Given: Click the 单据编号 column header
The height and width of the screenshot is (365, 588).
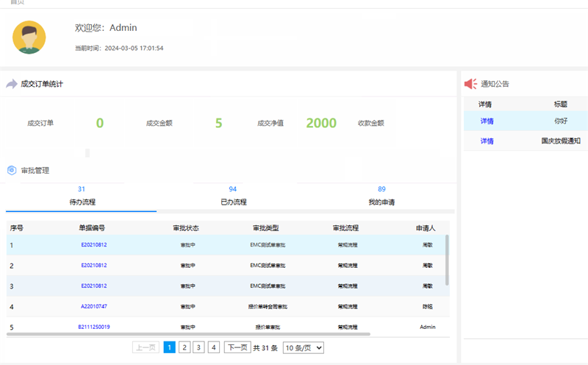Looking at the screenshot, I should 92,228.
